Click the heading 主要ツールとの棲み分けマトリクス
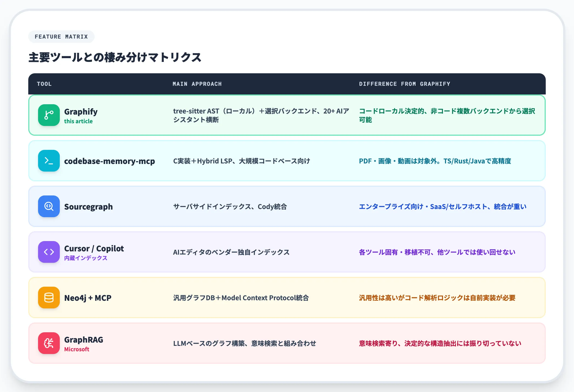This screenshot has width=574, height=392. [x=115, y=57]
